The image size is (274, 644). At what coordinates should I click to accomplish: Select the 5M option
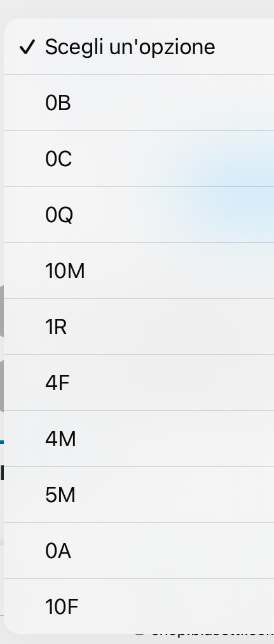pyautogui.click(x=139, y=494)
